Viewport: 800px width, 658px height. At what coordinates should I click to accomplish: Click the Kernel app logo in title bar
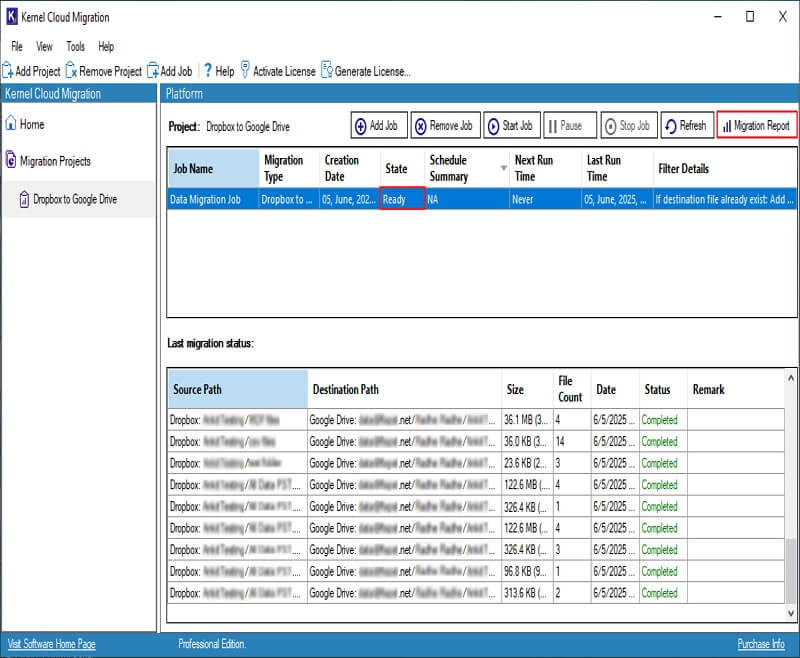(x=11, y=17)
